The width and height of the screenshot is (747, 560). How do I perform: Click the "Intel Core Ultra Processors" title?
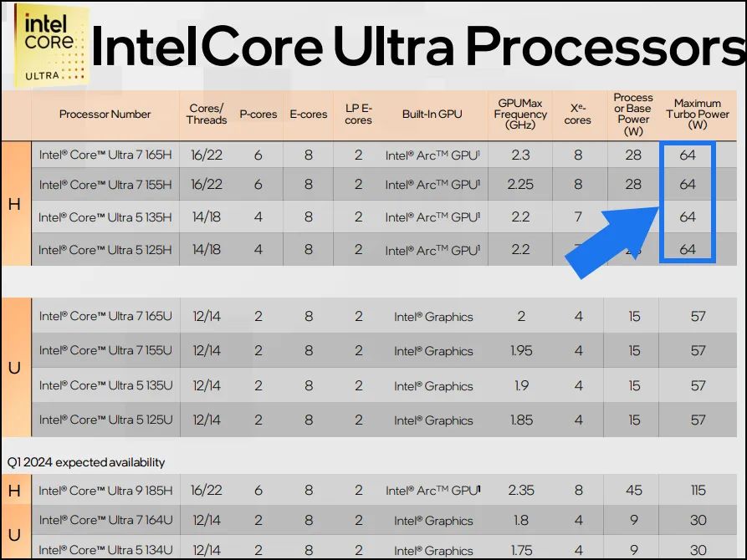pos(418,47)
